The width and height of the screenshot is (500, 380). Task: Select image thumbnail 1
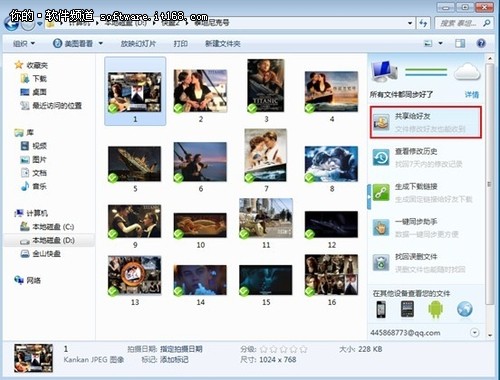[x=135, y=92]
